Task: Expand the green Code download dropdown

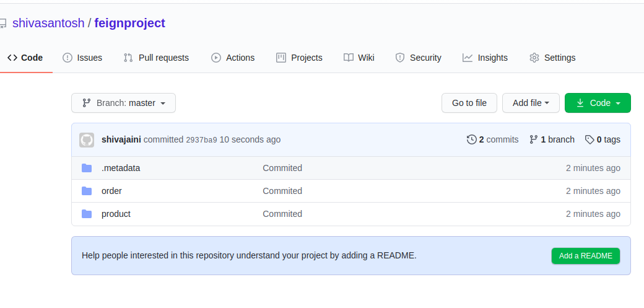Action: pos(598,103)
